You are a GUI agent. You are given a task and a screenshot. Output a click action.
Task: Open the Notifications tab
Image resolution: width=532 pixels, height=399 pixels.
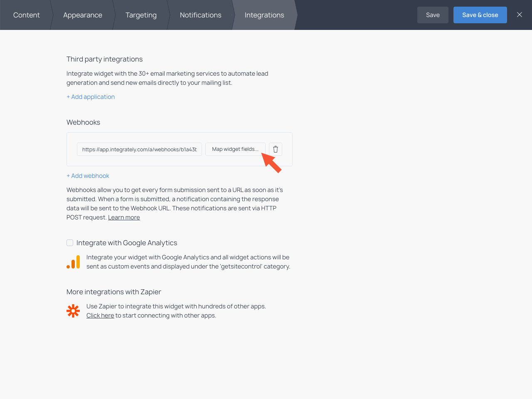point(200,15)
